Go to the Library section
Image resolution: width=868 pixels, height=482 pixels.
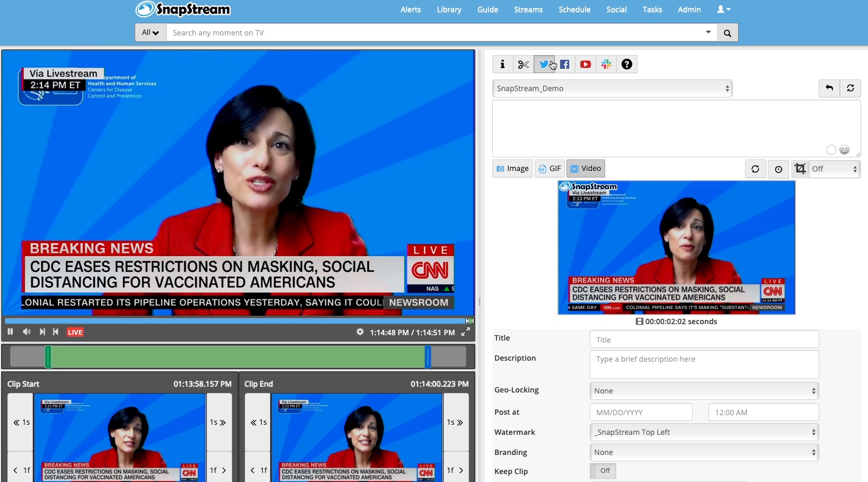point(448,10)
